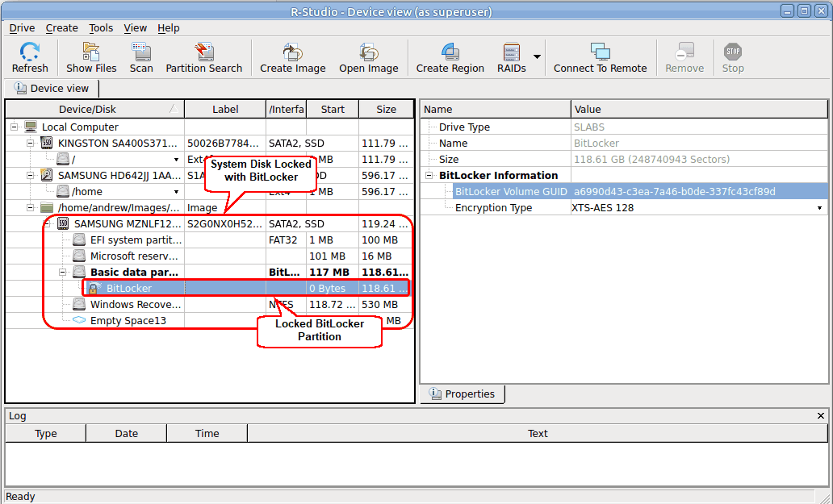Open Show Files from the toolbar
833x504 pixels.
[91, 52]
